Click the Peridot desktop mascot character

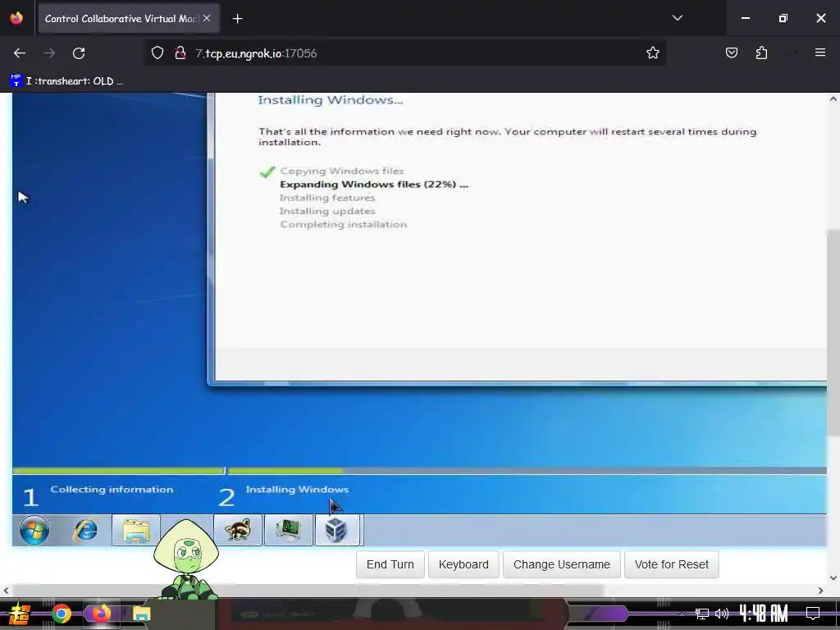pos(186,559)
